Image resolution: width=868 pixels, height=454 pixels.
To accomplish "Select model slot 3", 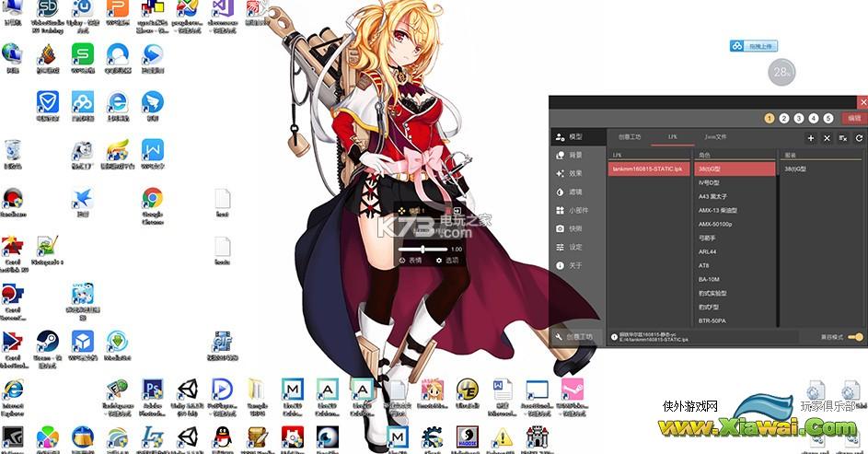I will [x=799, y=118].
